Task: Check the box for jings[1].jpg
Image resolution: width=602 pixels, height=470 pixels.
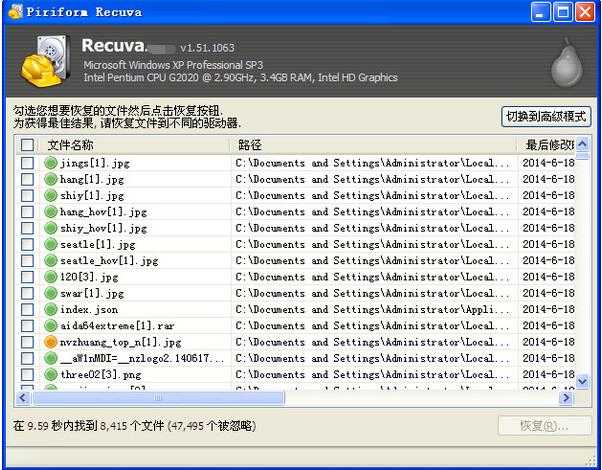Action: [27, 163]
